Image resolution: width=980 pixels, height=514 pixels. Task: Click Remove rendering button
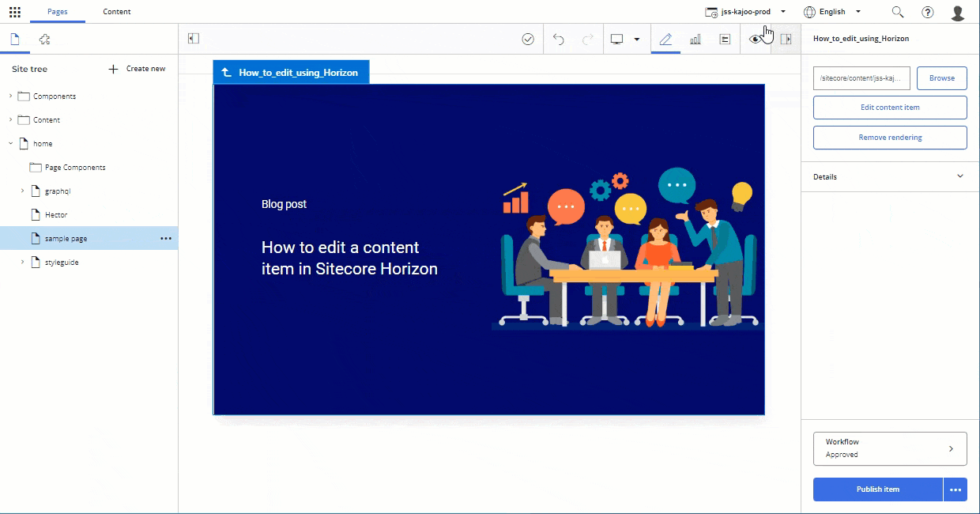tap(890, 138)
